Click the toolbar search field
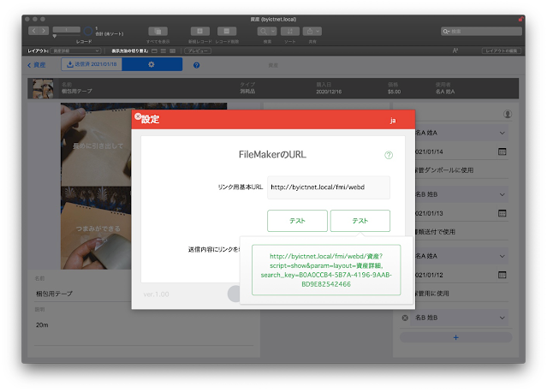The image size is (547, 392). [x=481, y=32]
